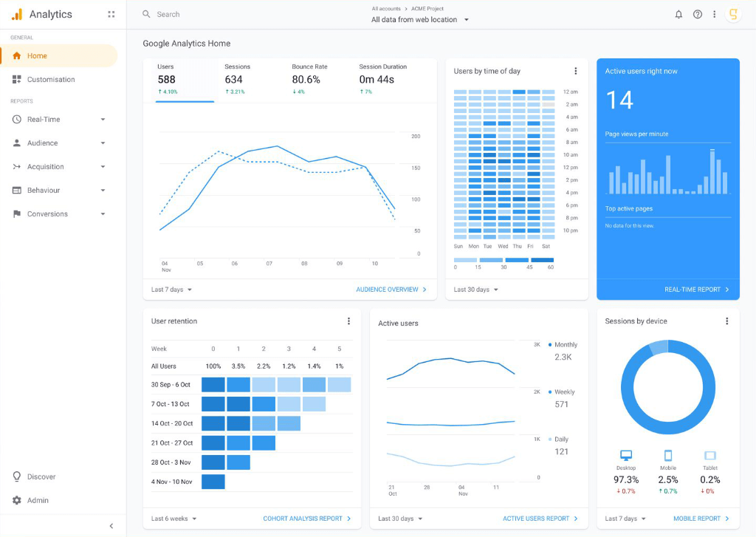Click the Search field in the top bar

tap(221, 14)
